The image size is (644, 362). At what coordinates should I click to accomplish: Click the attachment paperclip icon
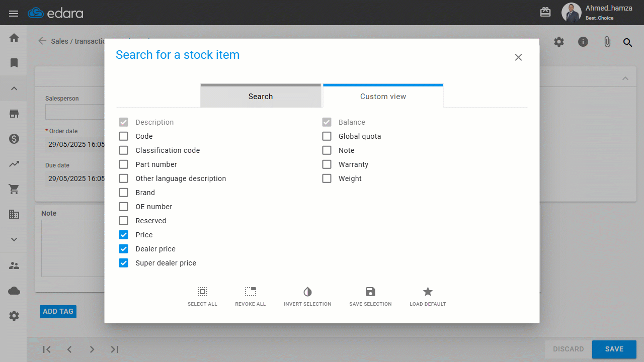click(607, 42)
